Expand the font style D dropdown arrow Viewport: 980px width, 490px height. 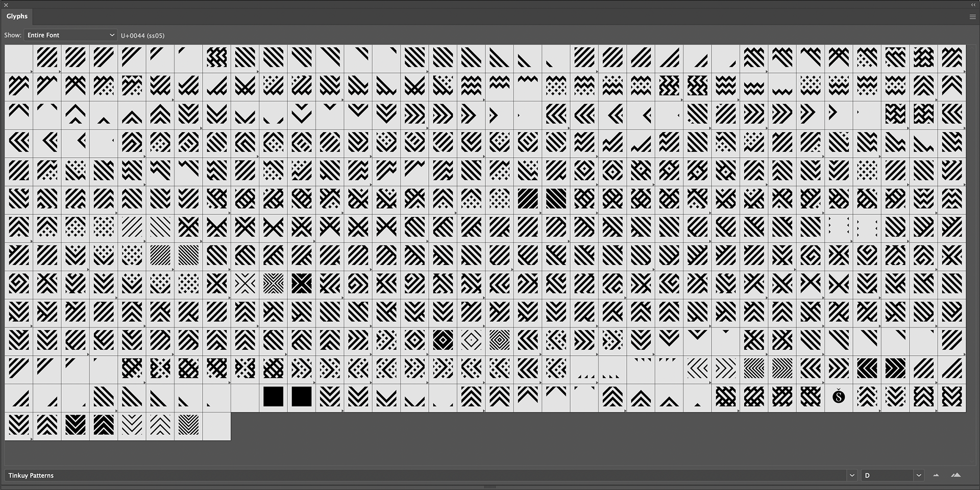(x=919, y=475)
